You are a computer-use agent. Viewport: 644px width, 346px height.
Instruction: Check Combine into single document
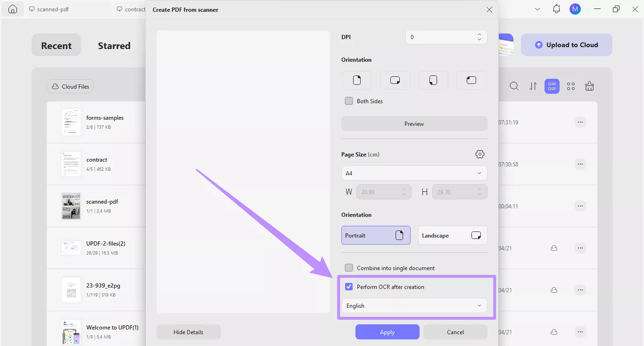coord(349,267)
